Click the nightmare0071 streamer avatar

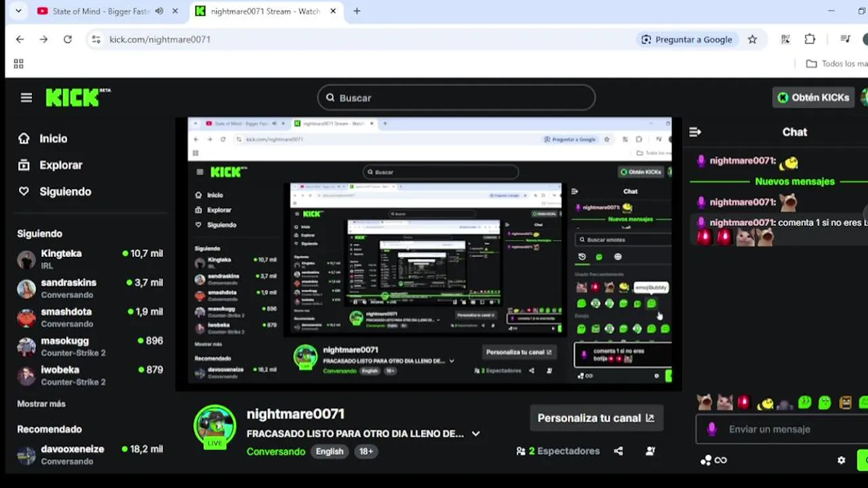(215, 427)
